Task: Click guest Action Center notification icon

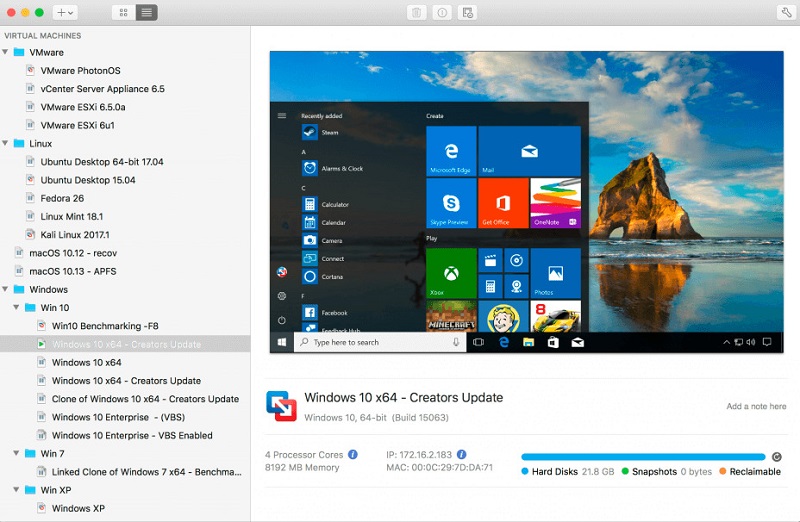Action: click(x=767, y=342)
